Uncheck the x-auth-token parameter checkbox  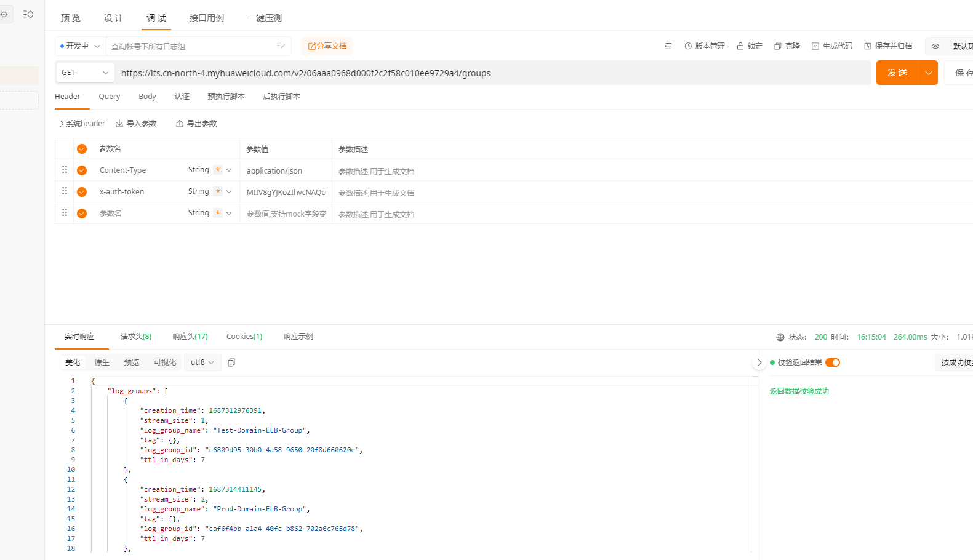(82, 192)
